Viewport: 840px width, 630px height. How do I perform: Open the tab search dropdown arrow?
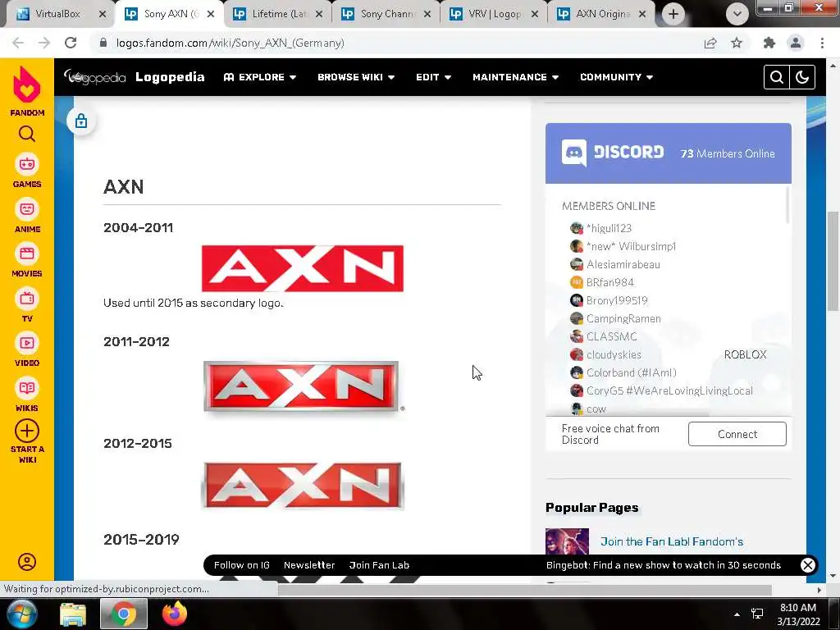[737, 14]
